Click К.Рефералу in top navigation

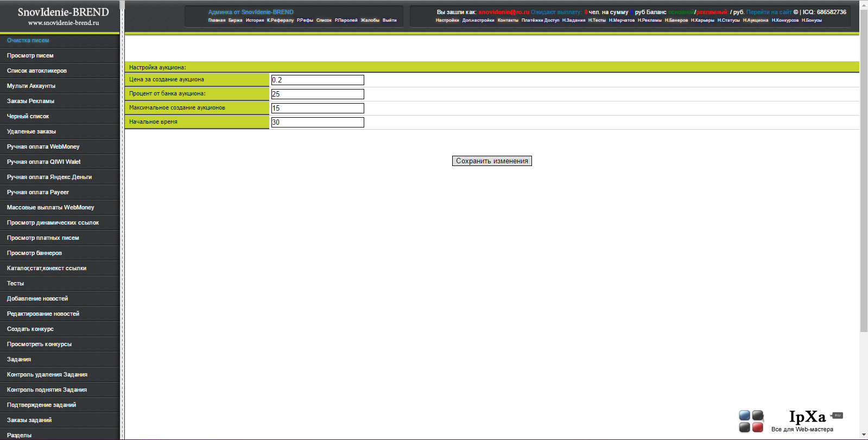[x=280, y=20]
